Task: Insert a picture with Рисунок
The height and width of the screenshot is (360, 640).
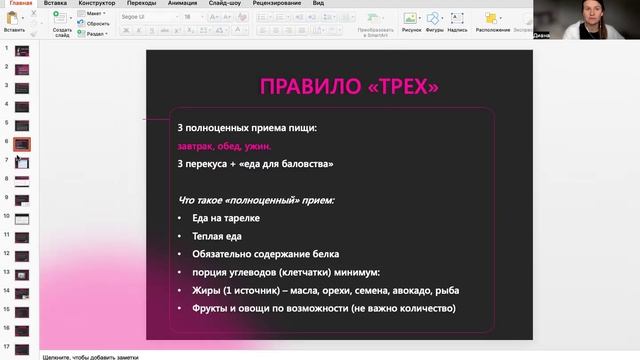Action: (x=409, y=18)
